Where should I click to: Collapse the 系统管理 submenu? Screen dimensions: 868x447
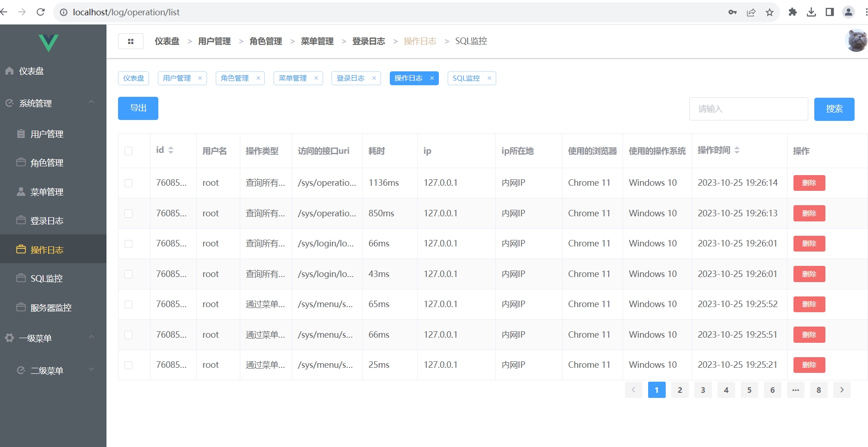click(53, 103)
